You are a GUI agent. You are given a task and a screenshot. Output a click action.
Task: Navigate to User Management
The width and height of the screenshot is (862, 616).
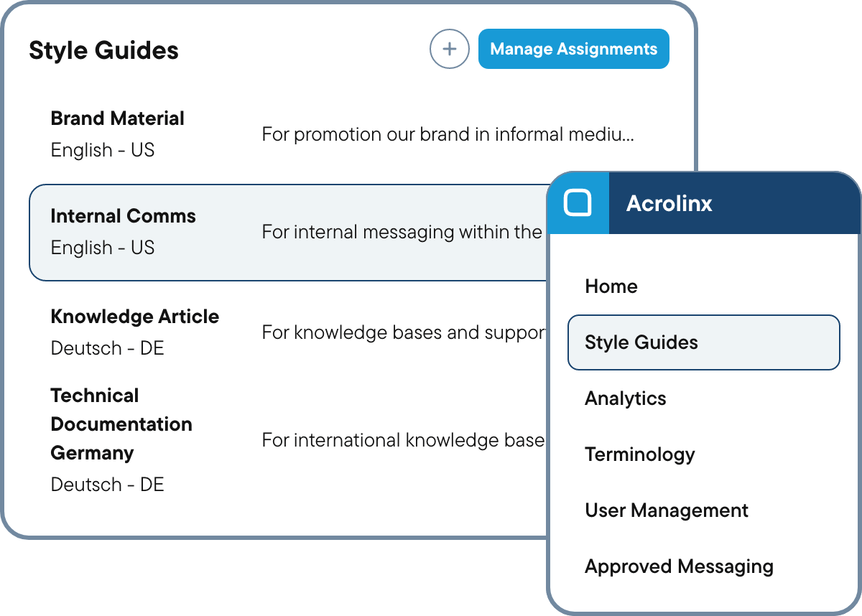tap(667, 510)
